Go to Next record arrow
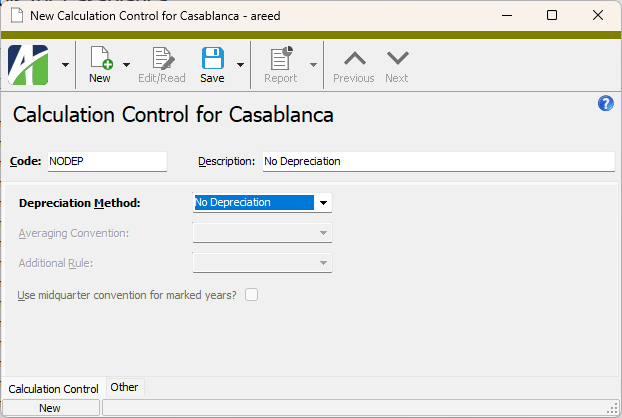The image size is (622, 418). click(x=397, y=58)
